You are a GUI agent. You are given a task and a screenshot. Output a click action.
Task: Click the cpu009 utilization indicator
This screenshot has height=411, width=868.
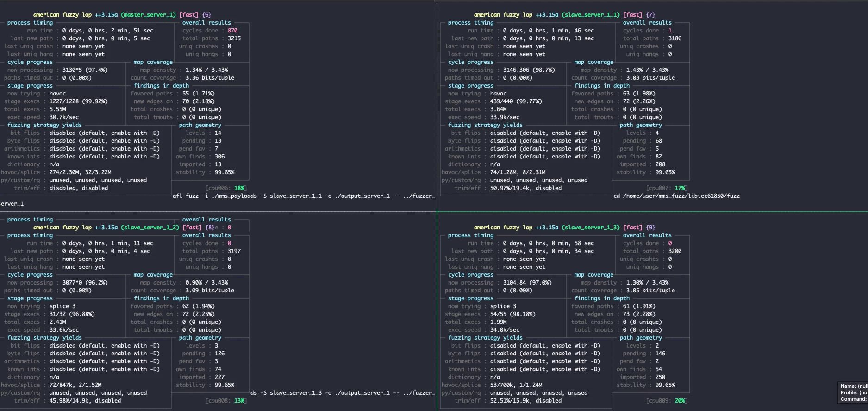[x=667, y=401]
